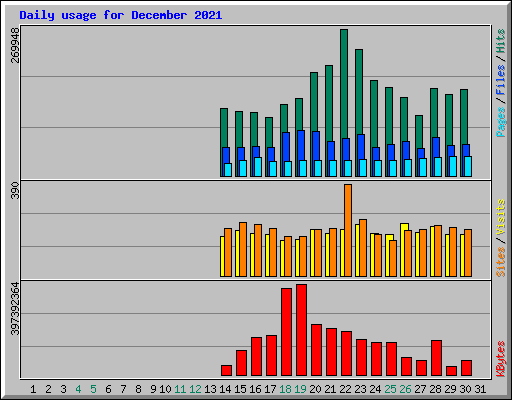
Task: Click green weekend day label 26
Action: [405, 389]
